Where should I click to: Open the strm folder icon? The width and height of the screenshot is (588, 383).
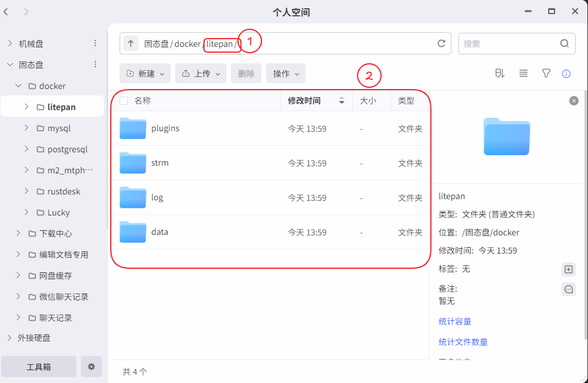132,163
